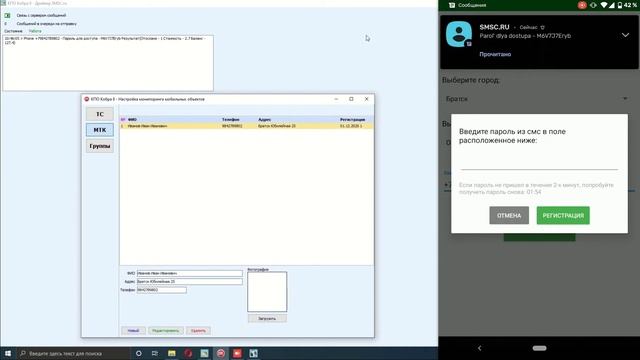
Task: Open Cortana circle icon on taskbar
Action: [139, 353]
